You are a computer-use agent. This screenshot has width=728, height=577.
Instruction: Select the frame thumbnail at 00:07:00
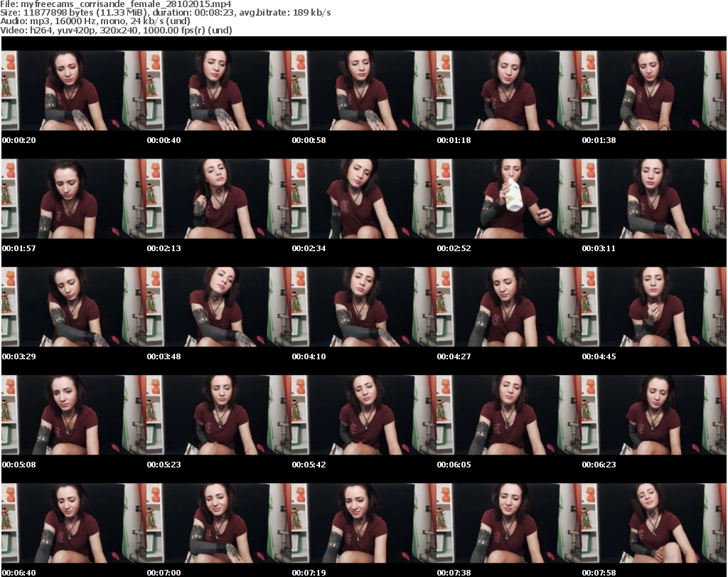coord(219,524)
